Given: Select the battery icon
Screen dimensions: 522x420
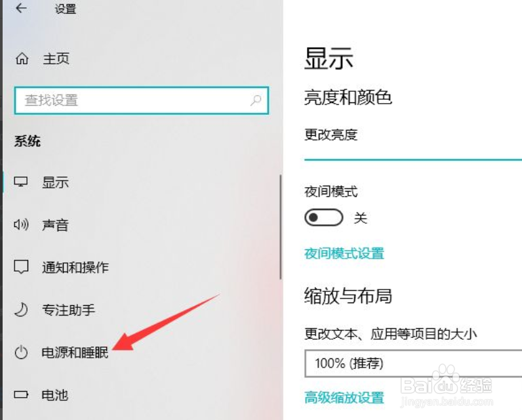Looking at the screenshot, I should [x=21, y=394].
